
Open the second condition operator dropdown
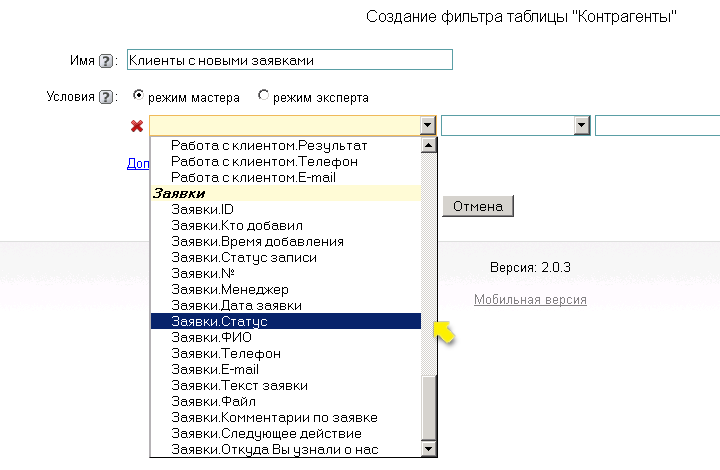tap(580, 126)
